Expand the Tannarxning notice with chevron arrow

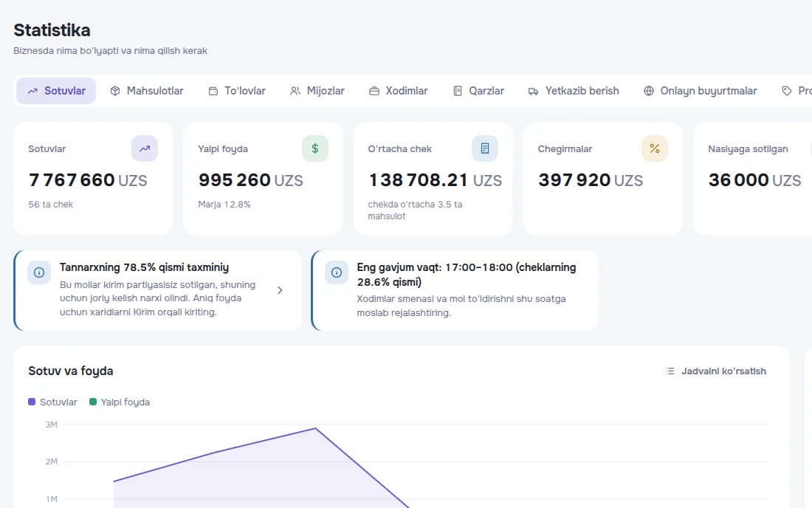tap(280, 290)
